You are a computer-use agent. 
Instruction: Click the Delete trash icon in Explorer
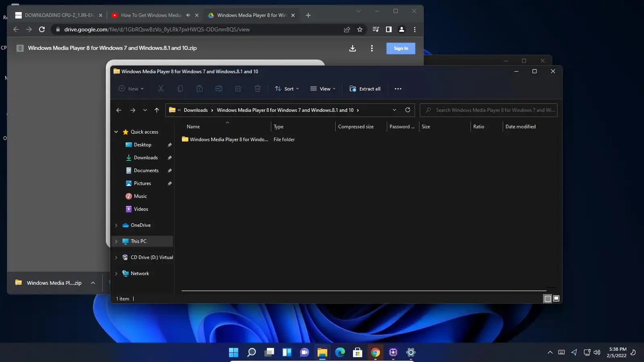258,89
